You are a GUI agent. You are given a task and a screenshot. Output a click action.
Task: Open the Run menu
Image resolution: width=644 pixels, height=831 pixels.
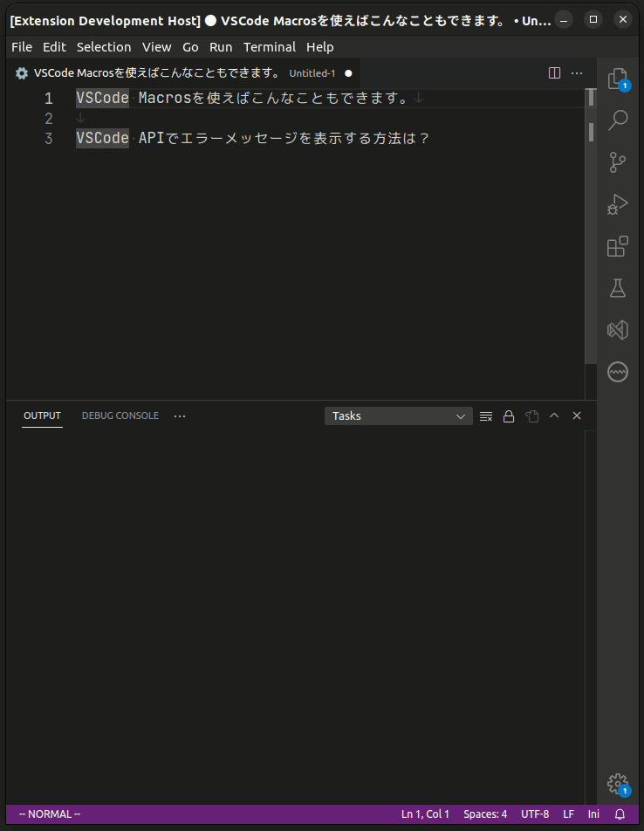tap(221, 47)
